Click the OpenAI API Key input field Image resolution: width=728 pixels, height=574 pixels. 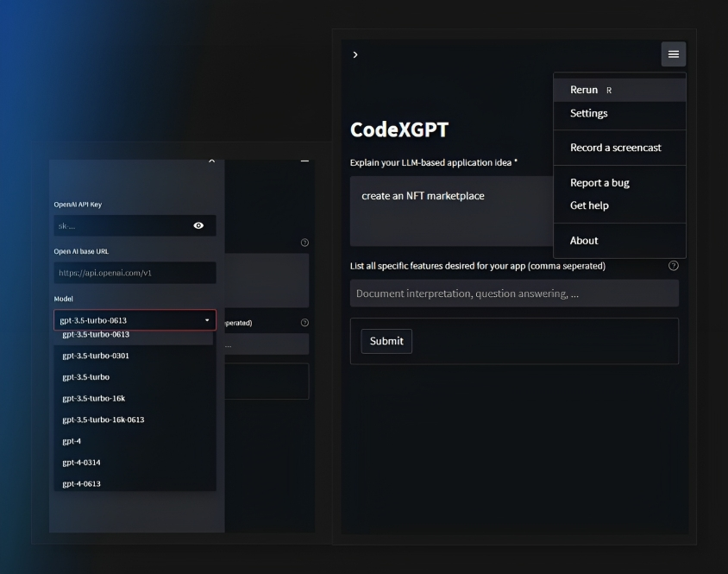pyautogui.click(x=135, y=225)
